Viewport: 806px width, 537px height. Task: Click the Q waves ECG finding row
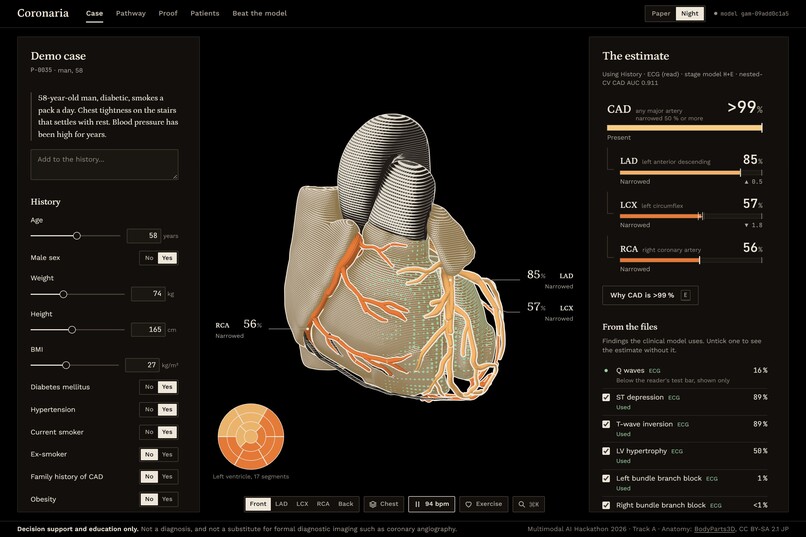point(685,375)
